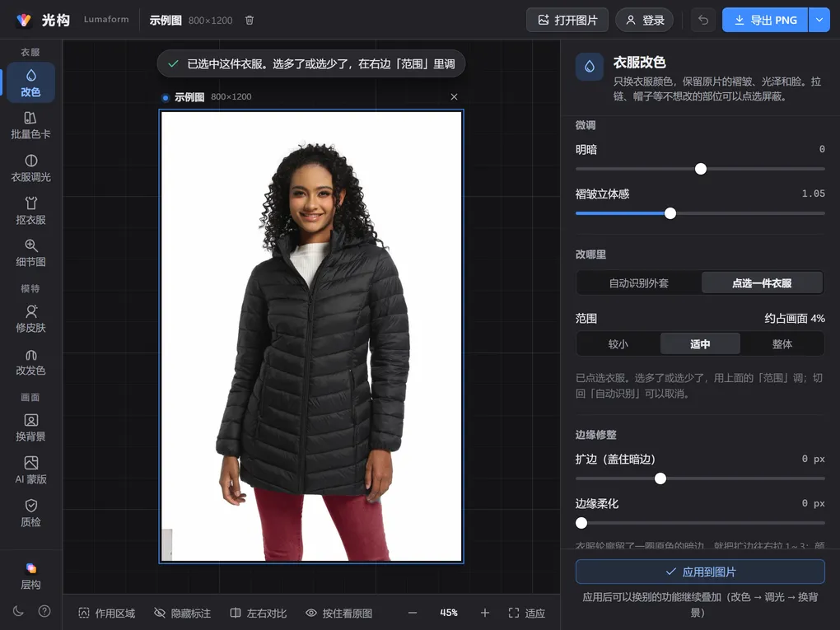Select the 抠衣服 garment cutout tool
Viewport: 840px width, 630px height.
30,211
